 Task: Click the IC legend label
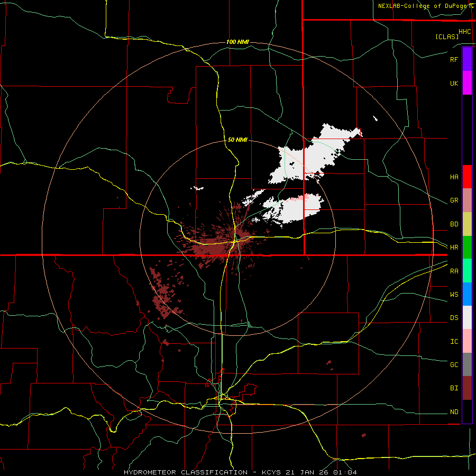coord(454,341)
